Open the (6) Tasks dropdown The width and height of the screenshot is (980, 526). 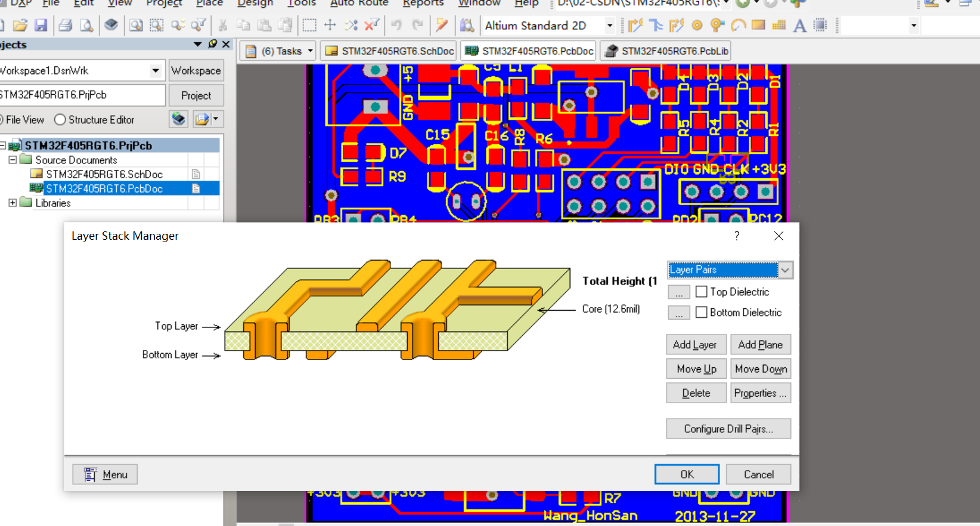click(x=311, y=51)
